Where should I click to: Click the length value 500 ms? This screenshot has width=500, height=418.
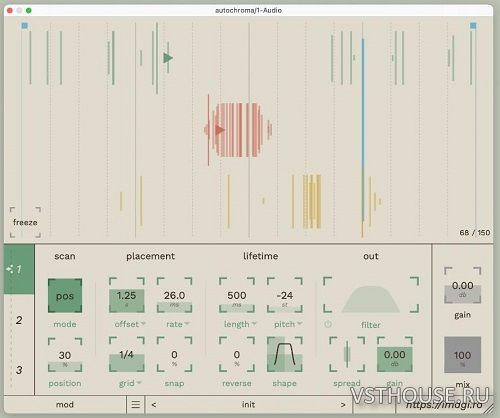237,295
